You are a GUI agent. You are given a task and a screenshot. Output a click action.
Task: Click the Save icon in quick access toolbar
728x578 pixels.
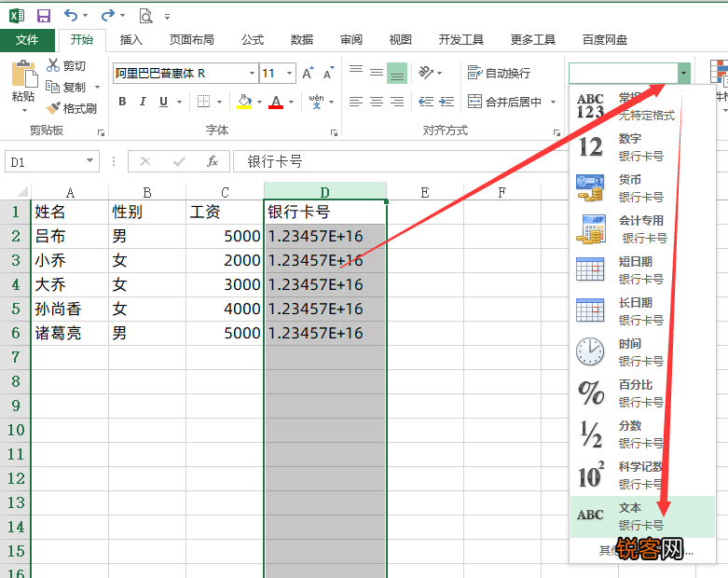(x=44, y=16)
